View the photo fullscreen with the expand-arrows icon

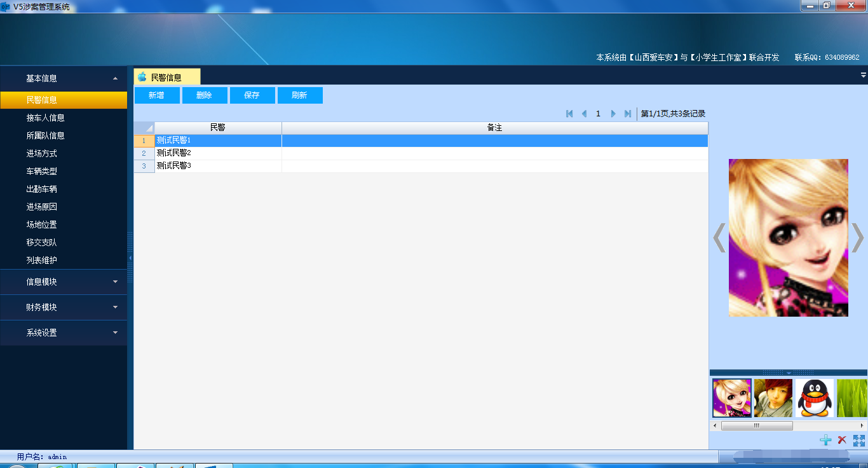click(x=859, y=440)
